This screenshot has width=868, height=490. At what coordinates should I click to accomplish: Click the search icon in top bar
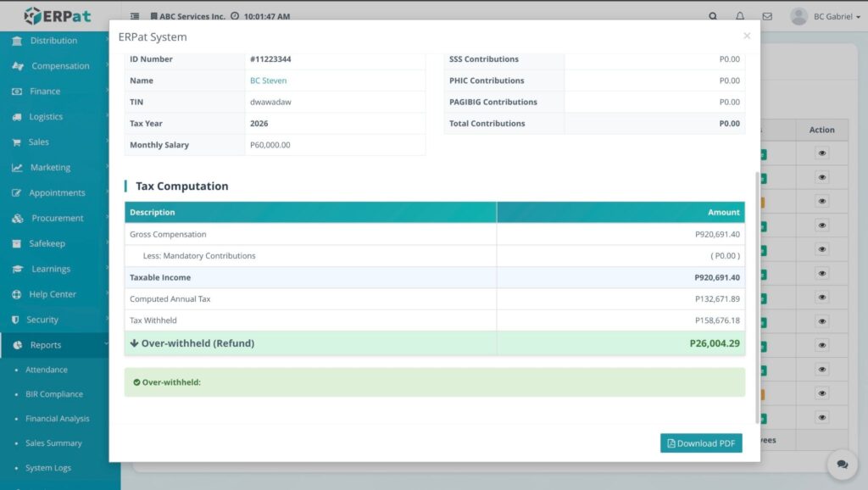[713, 16]
